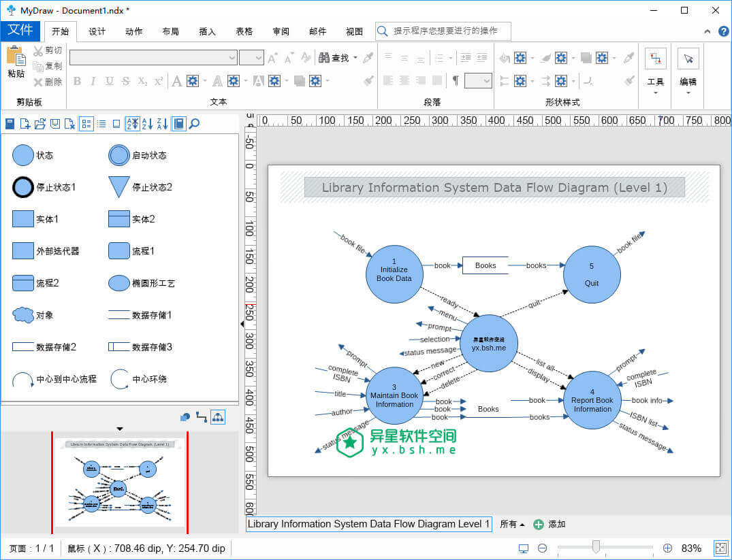
Task: Click the Paste (粘贴) clipboard icon
Action: (x=15, y=56)
